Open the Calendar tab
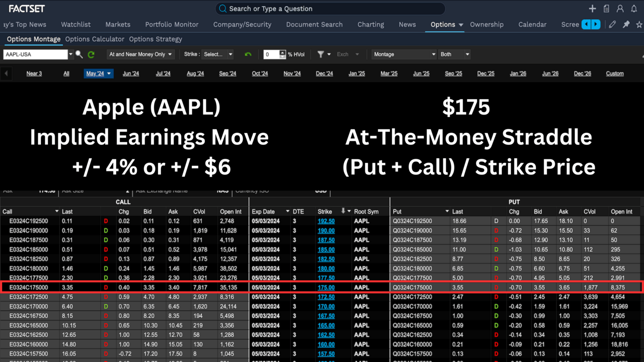644x362 pixels. tap(532, 24)
